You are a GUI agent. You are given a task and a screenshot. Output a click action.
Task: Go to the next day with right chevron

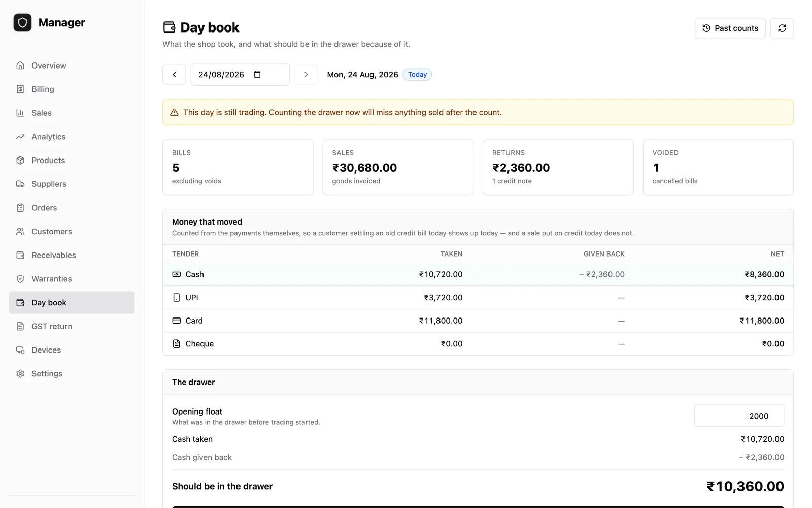pyautogui.click(x=306, y=75)
